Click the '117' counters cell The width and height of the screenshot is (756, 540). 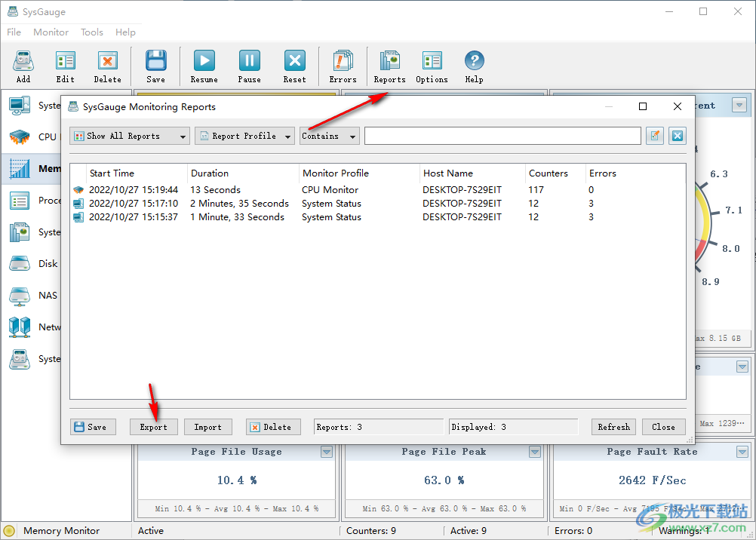pyautogui.click(x=536, y=190)
